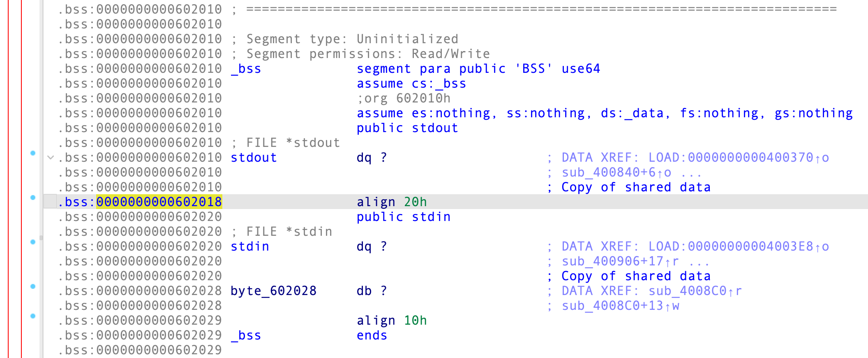
Task: Toggle breakpoint dot at stdout line
Action: point(33,153)
